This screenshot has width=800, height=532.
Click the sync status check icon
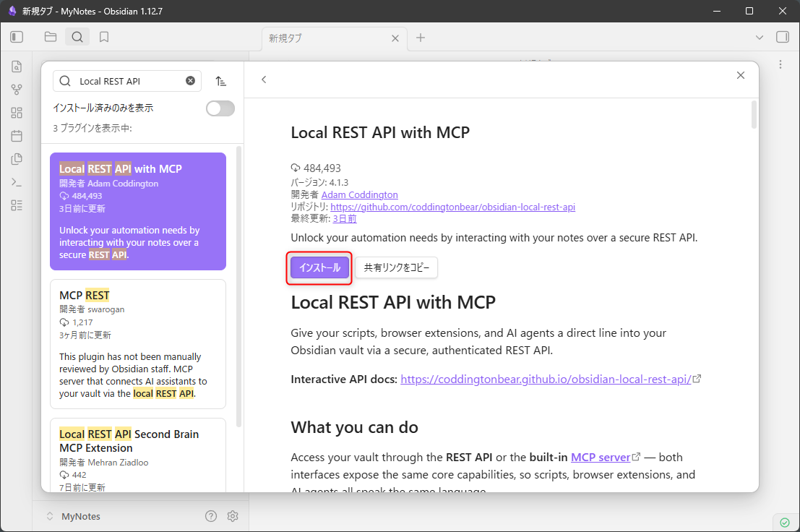(785, 523)
